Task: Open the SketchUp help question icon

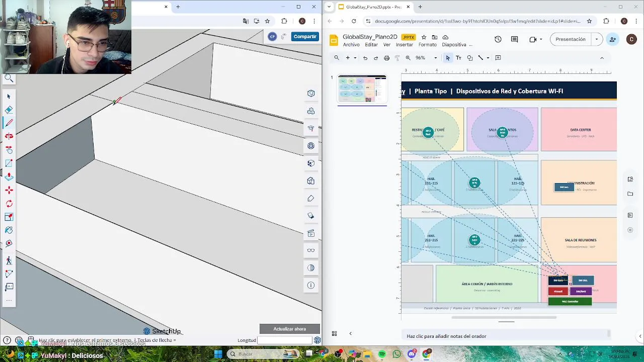Action: 7,340
